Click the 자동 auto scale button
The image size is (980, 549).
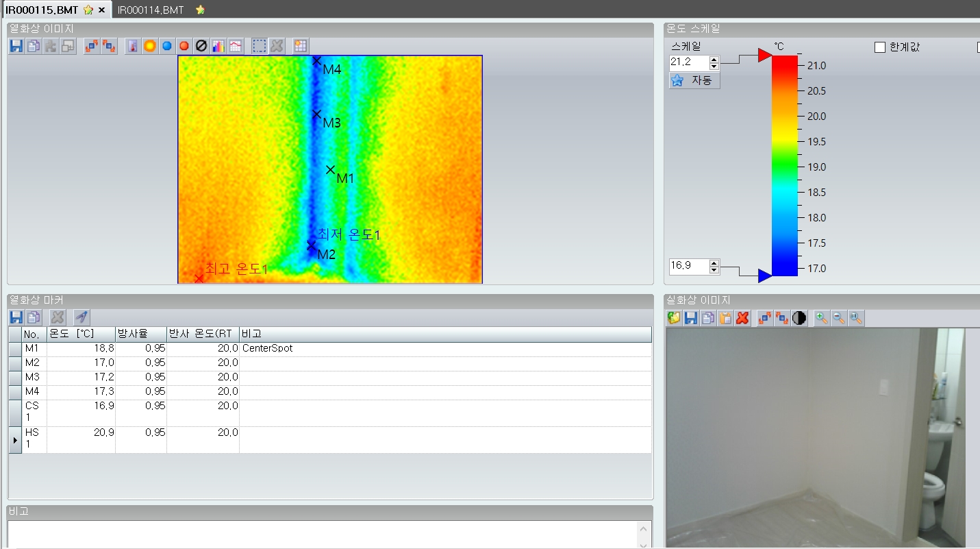(694, 81)
